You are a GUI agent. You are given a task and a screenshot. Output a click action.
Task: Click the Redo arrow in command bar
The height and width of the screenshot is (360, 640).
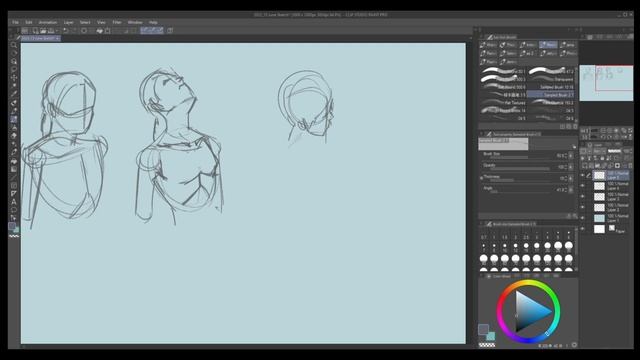tap(73, 31)
